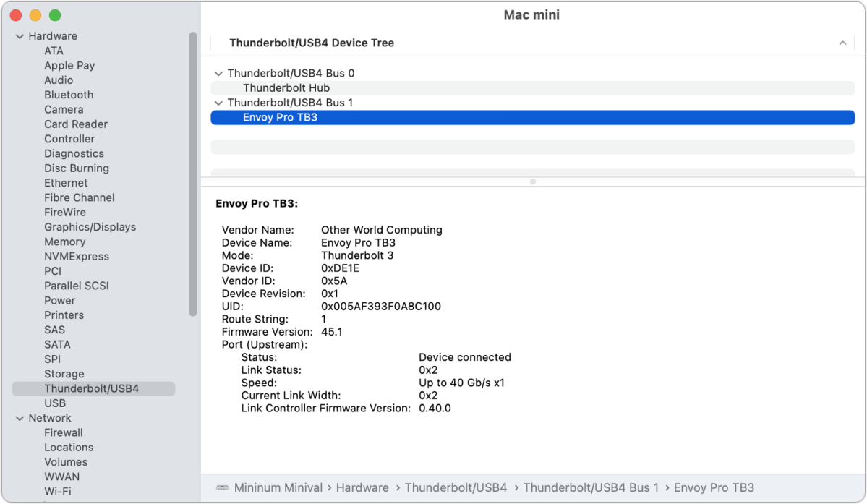Viewport: 867px width, 504px height.
Task: Select SATA in sidebar
Action: click(x=57, y=344)
